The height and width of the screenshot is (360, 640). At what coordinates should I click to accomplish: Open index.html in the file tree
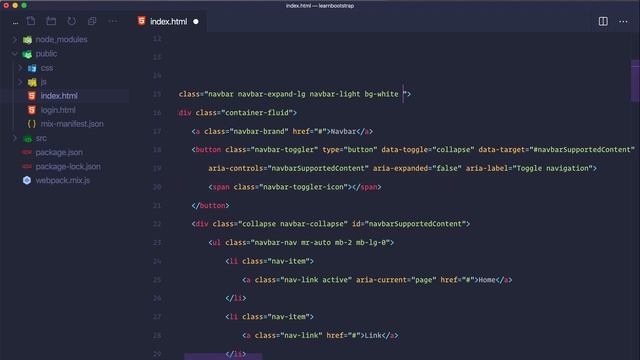tap(59, 96)
